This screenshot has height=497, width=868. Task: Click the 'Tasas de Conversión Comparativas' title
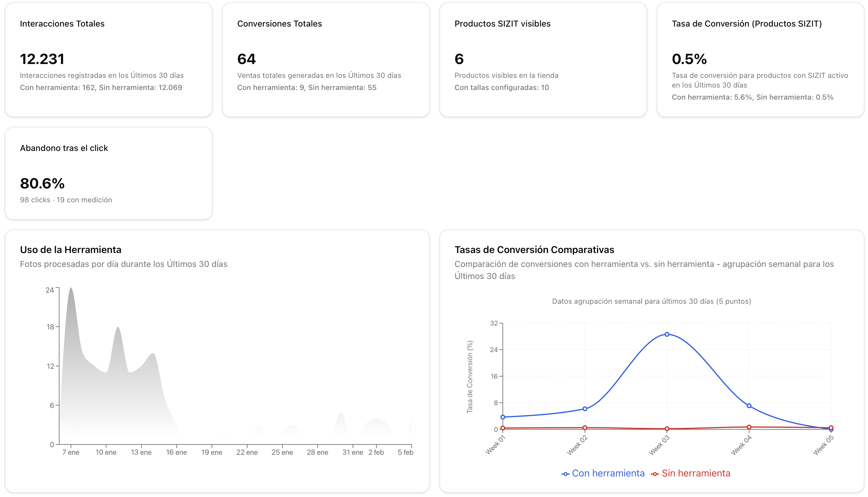click(x=534, y=249)
